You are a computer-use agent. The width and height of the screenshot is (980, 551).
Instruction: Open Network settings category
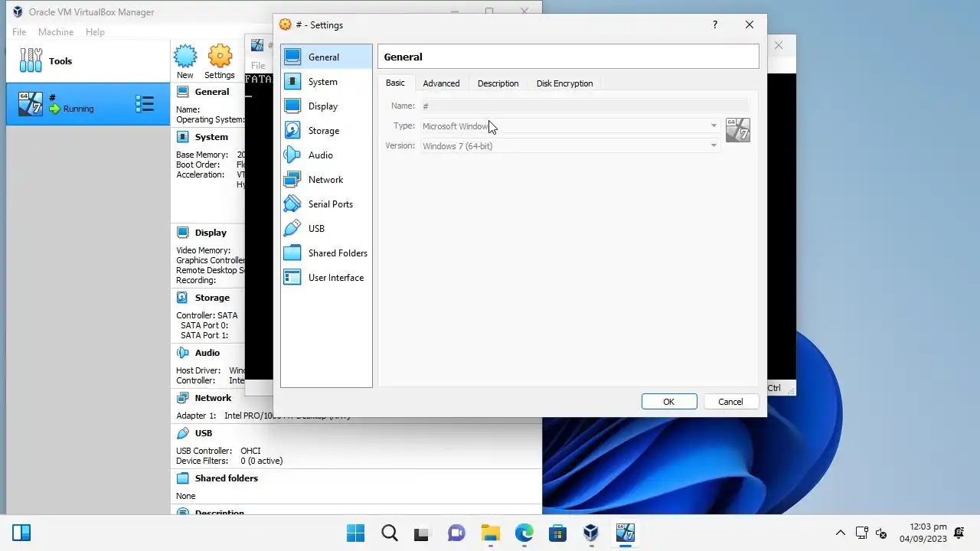coord(326,180)
